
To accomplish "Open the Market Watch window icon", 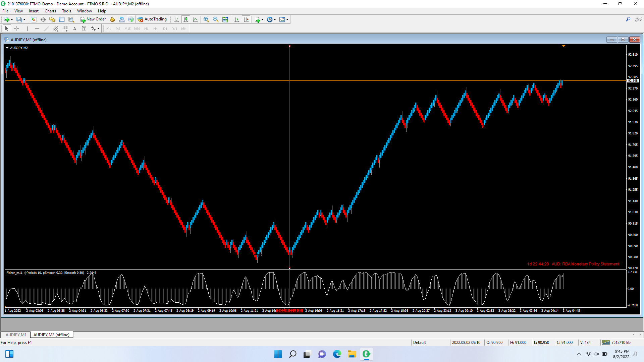I will (34, 19).
